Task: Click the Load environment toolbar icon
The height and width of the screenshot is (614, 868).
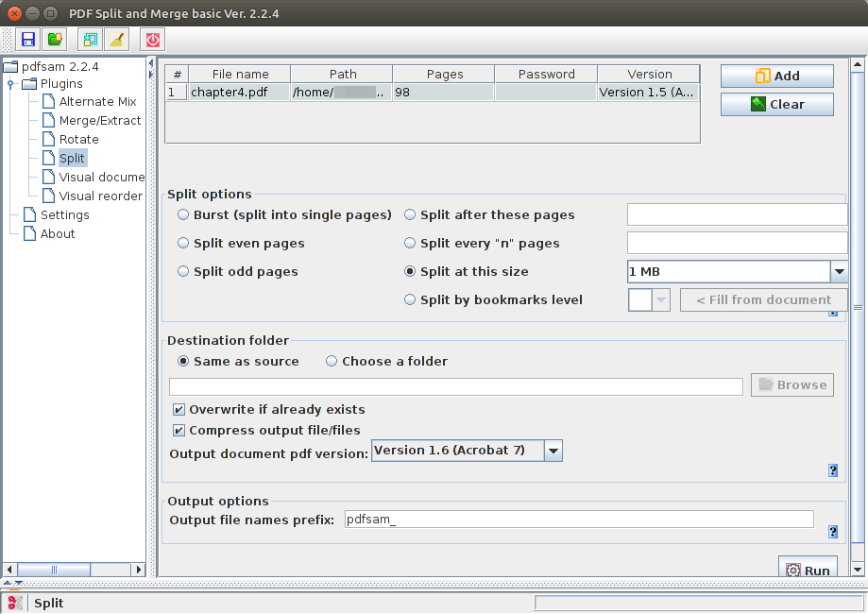Action: click(55, 40)
